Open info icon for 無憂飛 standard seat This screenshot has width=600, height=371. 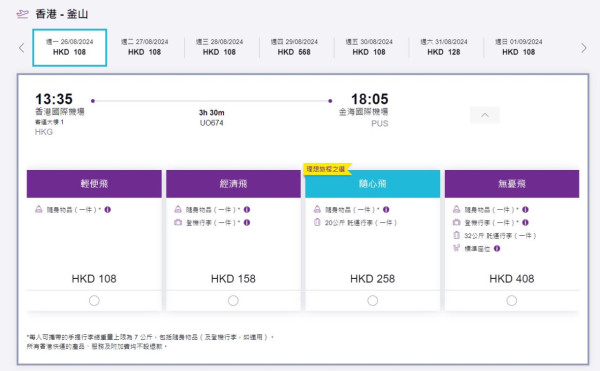pos(497,249)
